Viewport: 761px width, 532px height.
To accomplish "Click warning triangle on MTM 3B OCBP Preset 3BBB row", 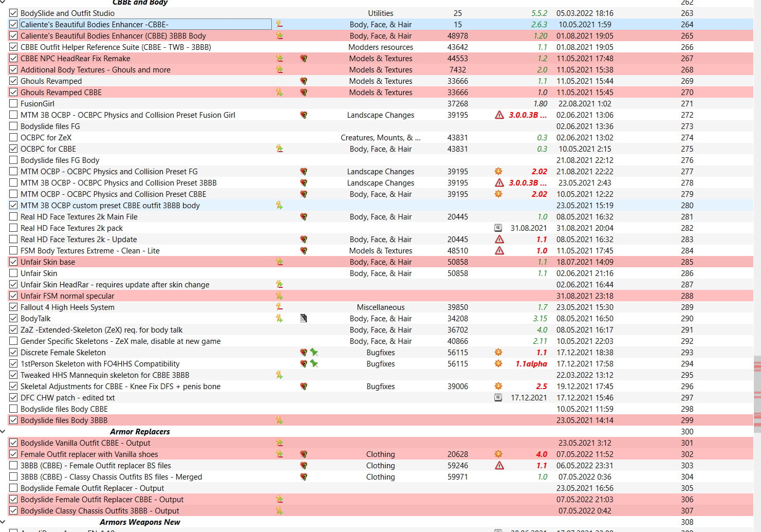I will click(499, 183).
